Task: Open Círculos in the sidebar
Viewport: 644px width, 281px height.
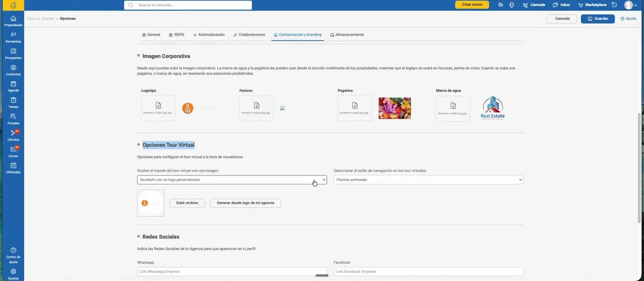Action: [13, 136]
